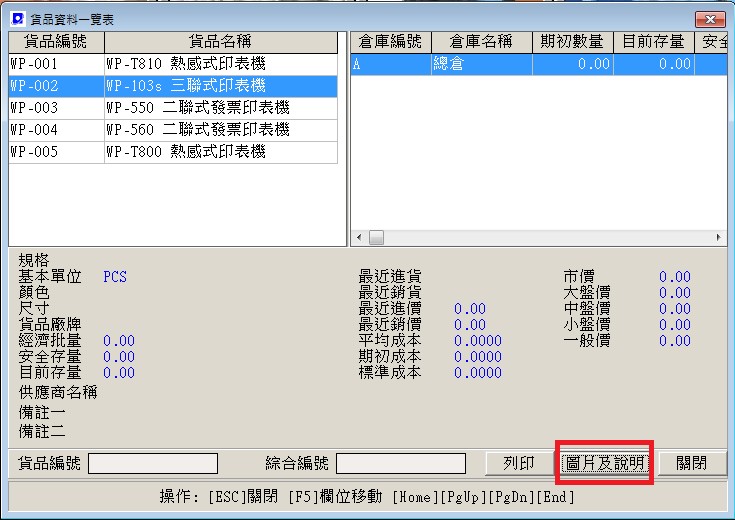Close the 貨品資料一覽表 window
This screenshot has height=520, width=735.
point(710,19)
